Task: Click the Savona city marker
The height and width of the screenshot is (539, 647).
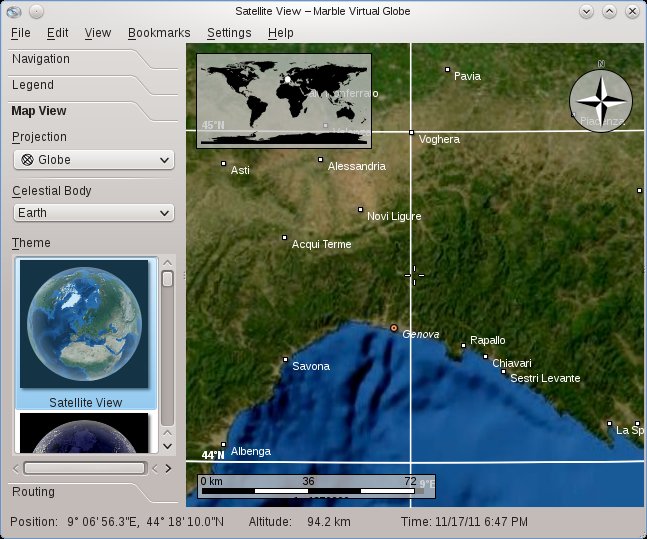Action: (286, 360)
